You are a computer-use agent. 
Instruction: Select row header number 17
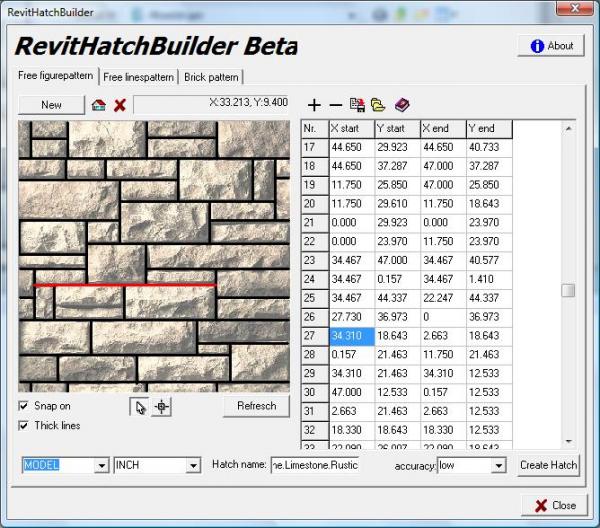point(315,147)
